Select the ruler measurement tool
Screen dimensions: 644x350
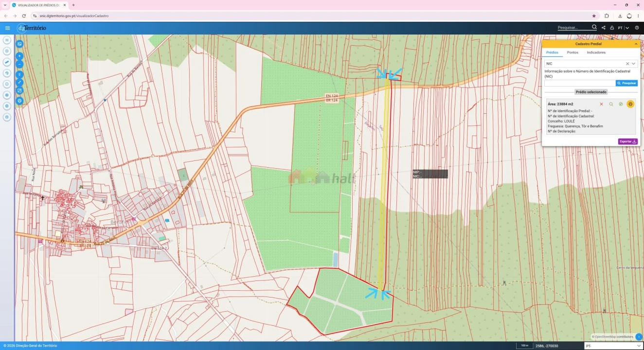(7, 62)
